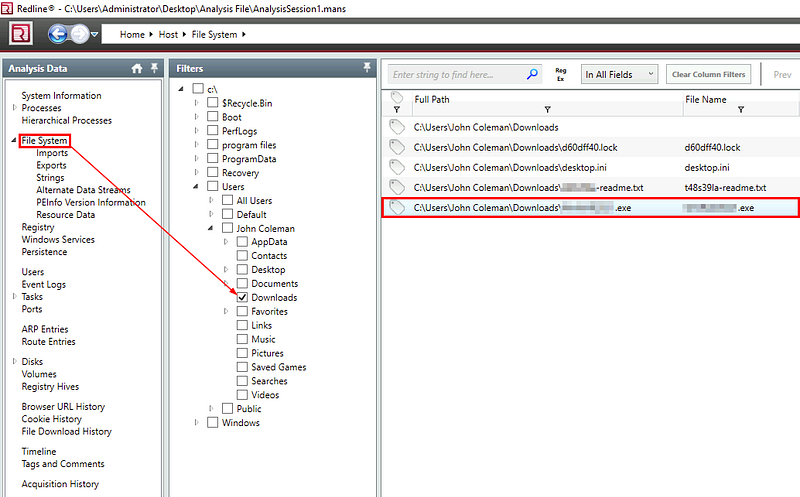800x497 pixels.
Task: Click the forward navigation arrow
Action: [79, 34]
